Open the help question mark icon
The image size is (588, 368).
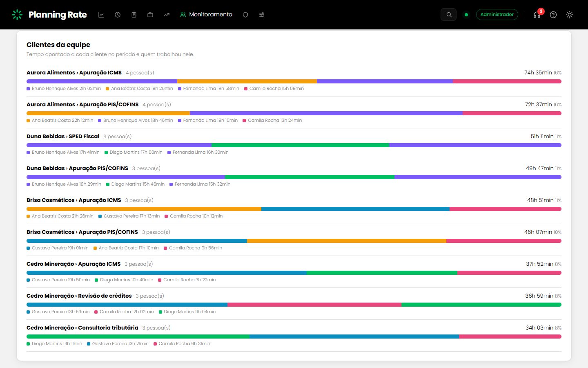pos(553,15)
